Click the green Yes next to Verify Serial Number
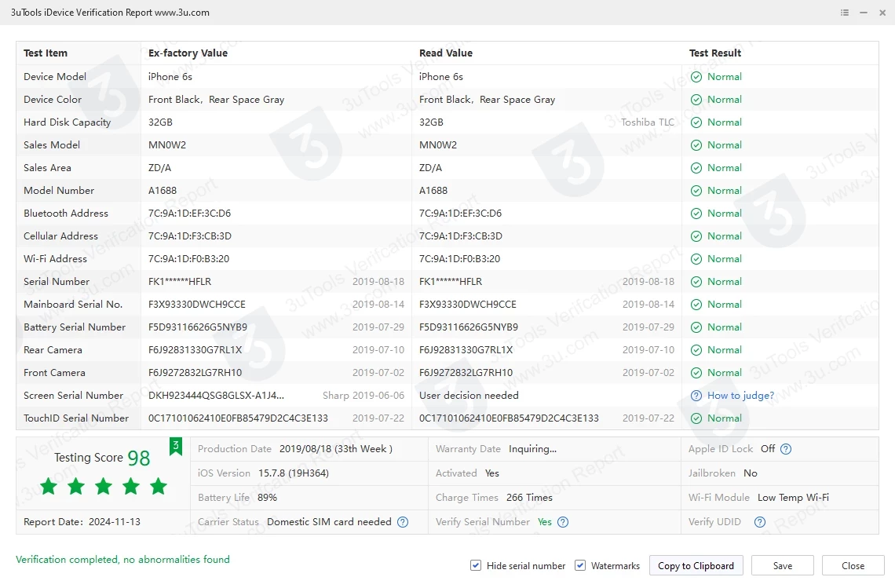This screenshot has width=895, height=588. (545, 522)
